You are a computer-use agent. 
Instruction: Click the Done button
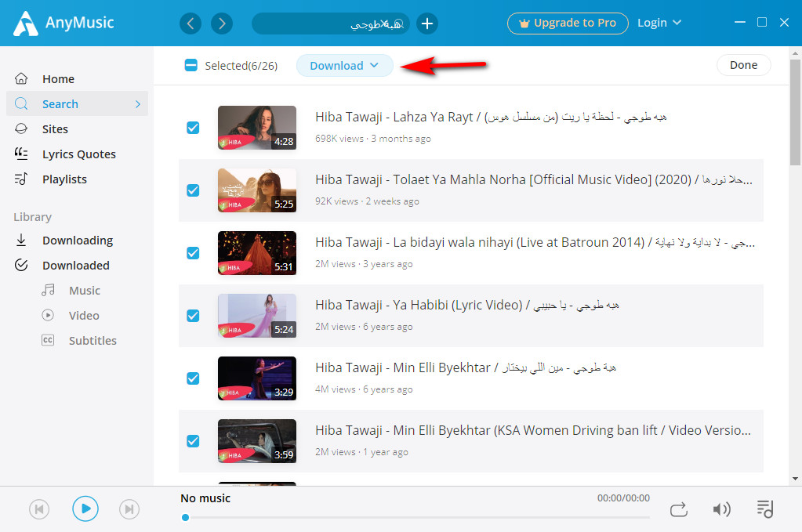pos(744,65)
